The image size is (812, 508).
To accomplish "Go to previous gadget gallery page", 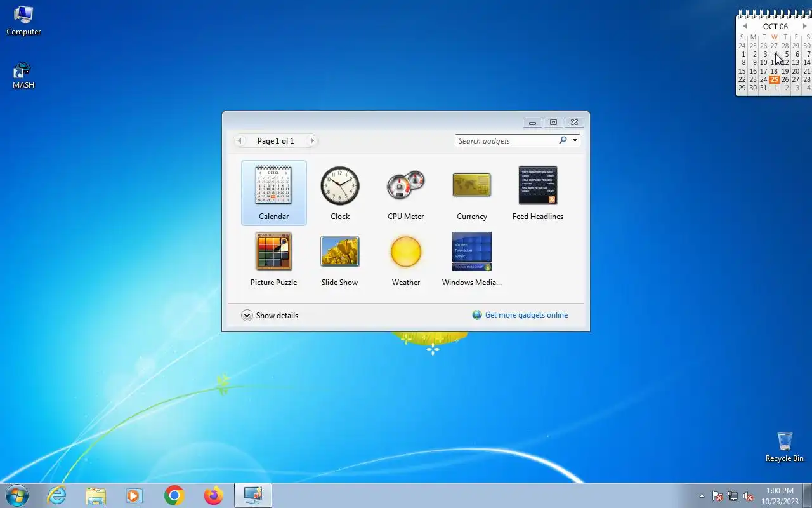I will point(240,141).
